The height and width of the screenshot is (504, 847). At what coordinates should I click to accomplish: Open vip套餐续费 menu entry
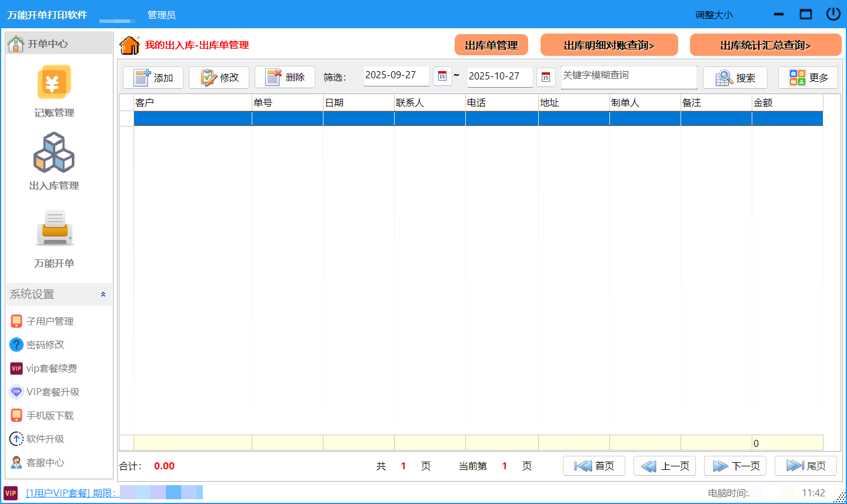52,368
